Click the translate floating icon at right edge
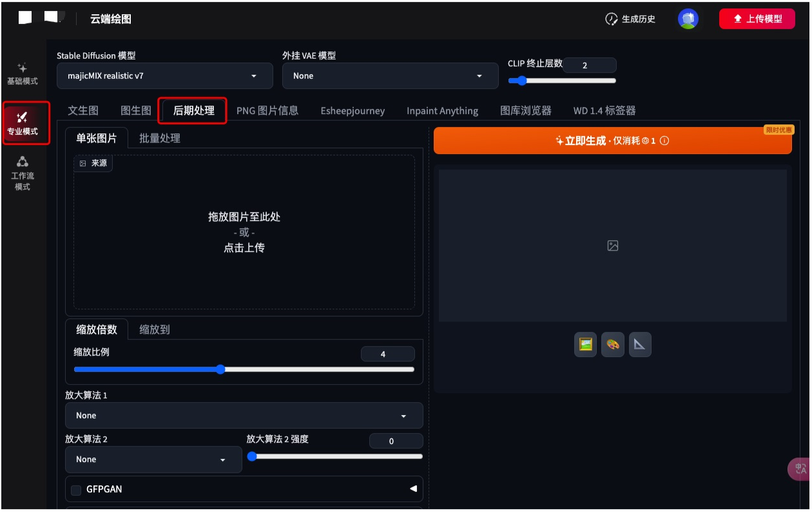This screenshot has width=812, height=513. click(x=800, y=469)
